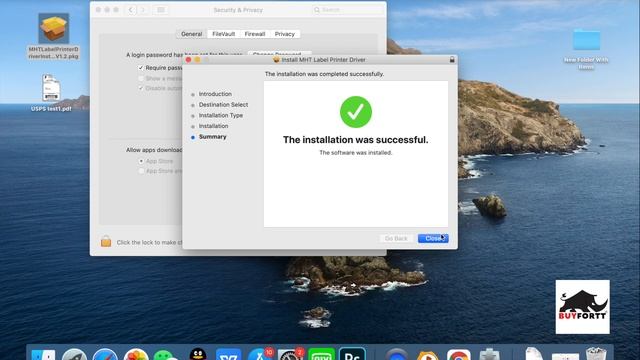Open Finder from the Dock
The height and width of the screenshot is (360, 640).
pos(43,355)
